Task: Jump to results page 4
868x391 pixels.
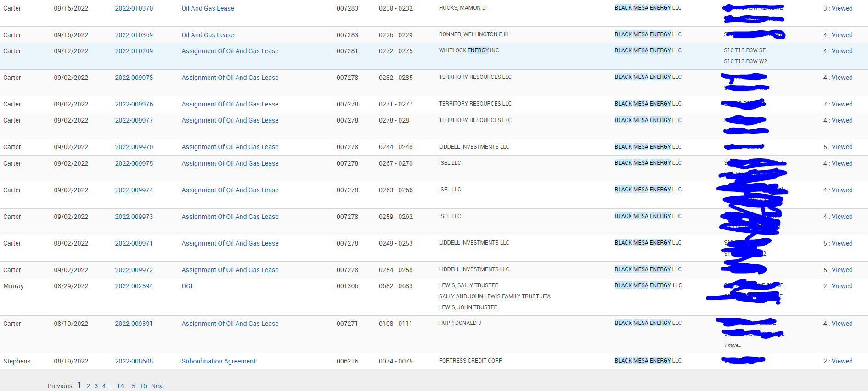Action: tap(104, 386)
